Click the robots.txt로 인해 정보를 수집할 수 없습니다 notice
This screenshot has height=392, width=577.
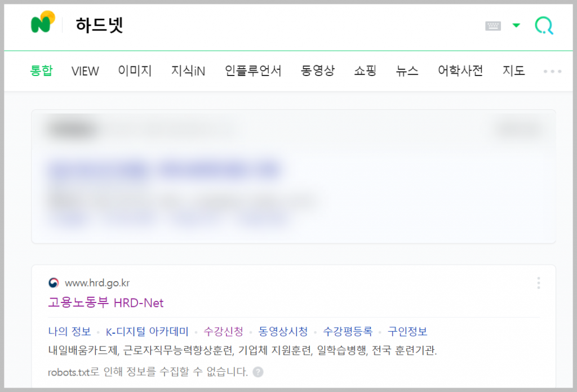click(148, 372)
